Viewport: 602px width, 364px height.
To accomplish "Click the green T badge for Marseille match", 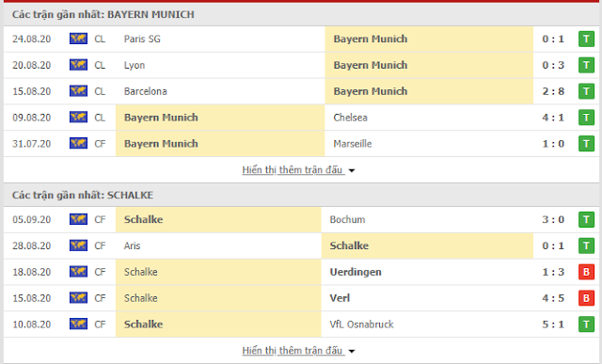I will (586, 144).
